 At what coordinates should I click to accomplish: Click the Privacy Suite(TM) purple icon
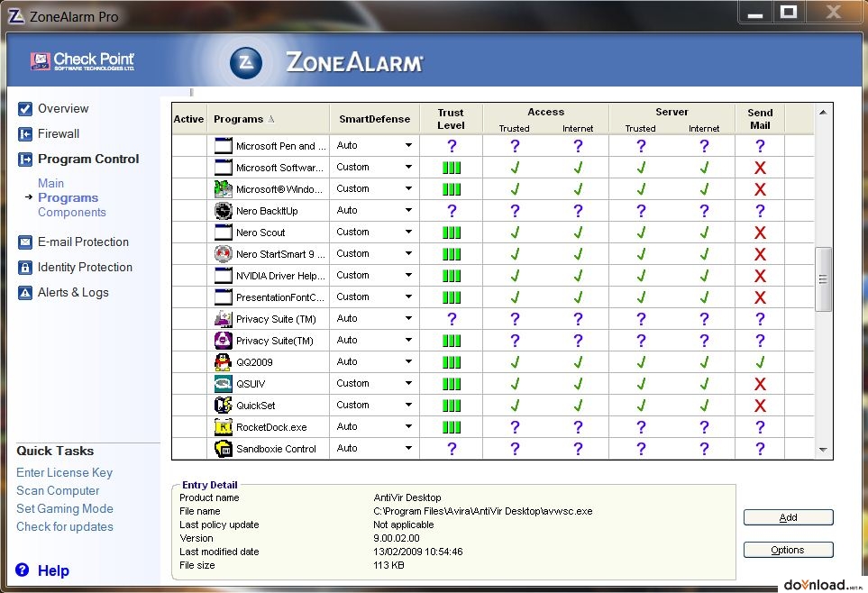[224, 340]
